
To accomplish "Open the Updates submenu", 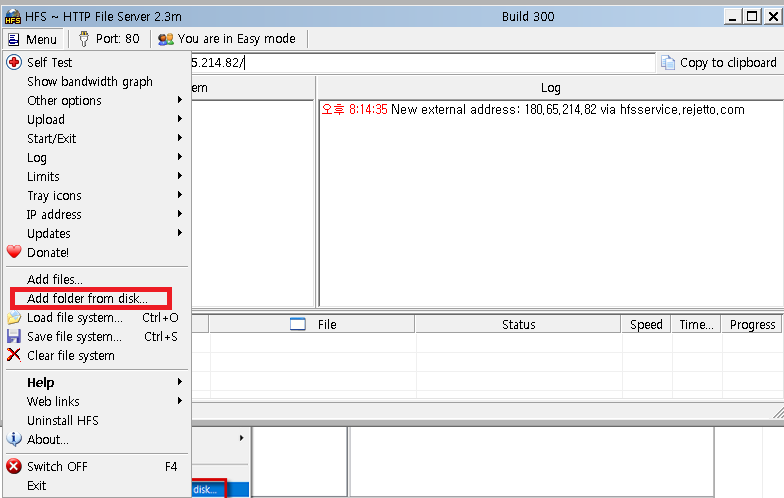I will [96, 234].
